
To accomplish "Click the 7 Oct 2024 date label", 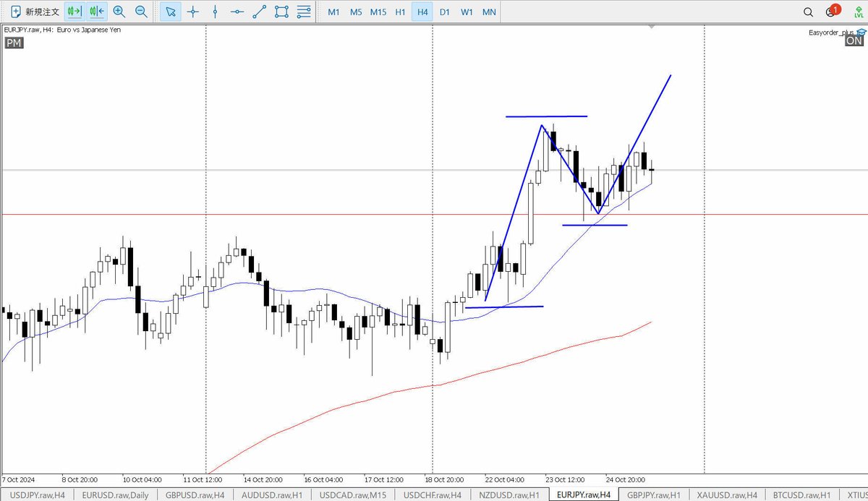I will [x=18, y=479].
